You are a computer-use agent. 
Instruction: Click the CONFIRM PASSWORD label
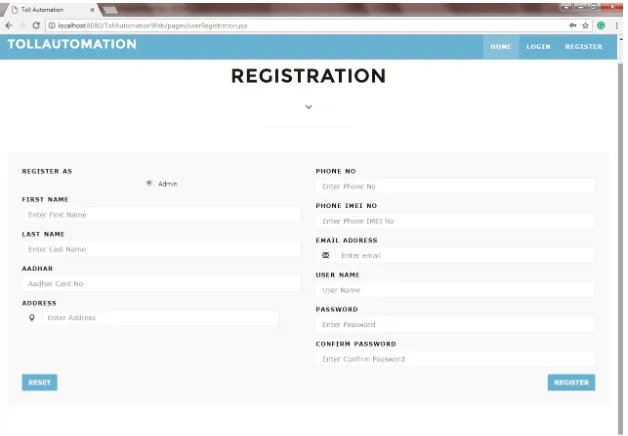point(356,344)
